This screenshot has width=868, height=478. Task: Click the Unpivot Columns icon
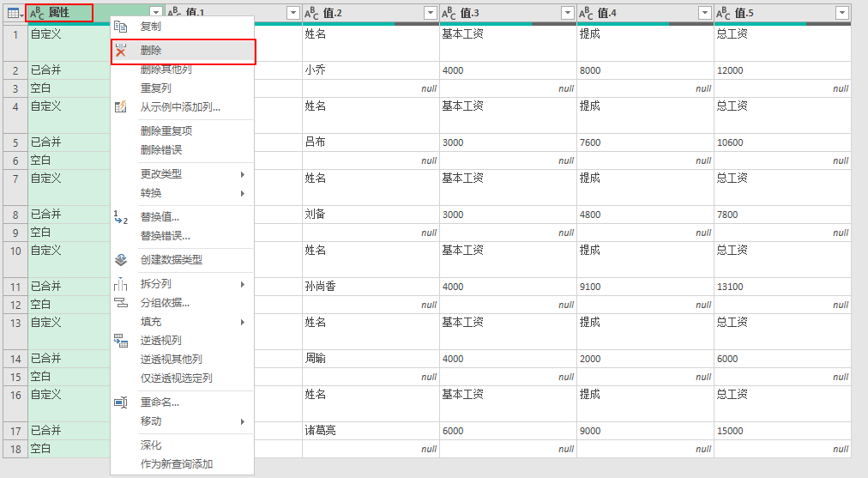[x=121, y=341]
